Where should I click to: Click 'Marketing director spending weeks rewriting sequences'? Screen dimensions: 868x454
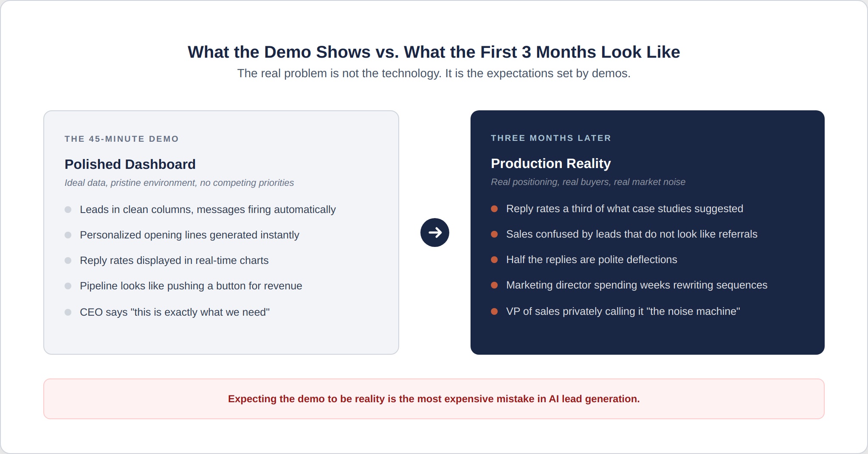pos(637,285)
